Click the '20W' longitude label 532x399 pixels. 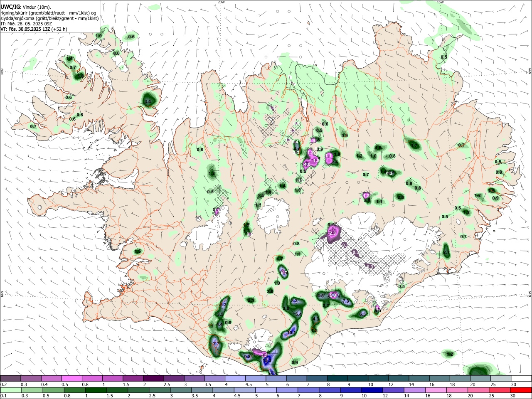click(x=221, y=2)
